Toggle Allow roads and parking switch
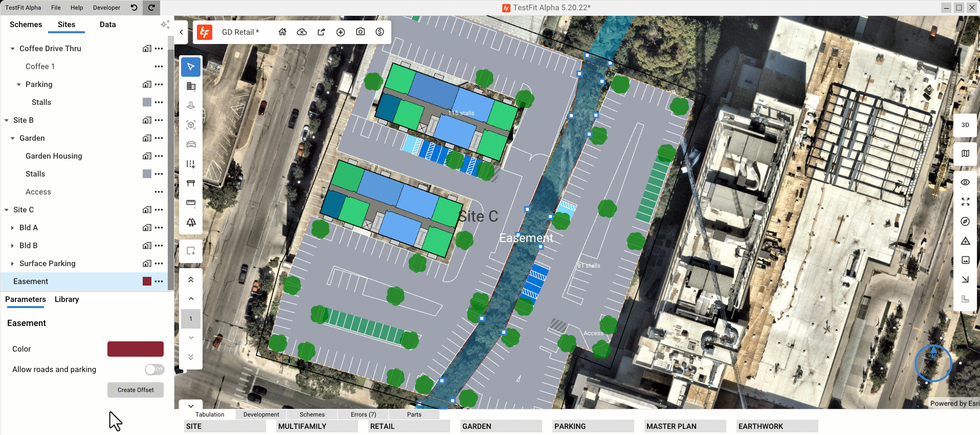980x435 pixels. (x=154, y=369)
